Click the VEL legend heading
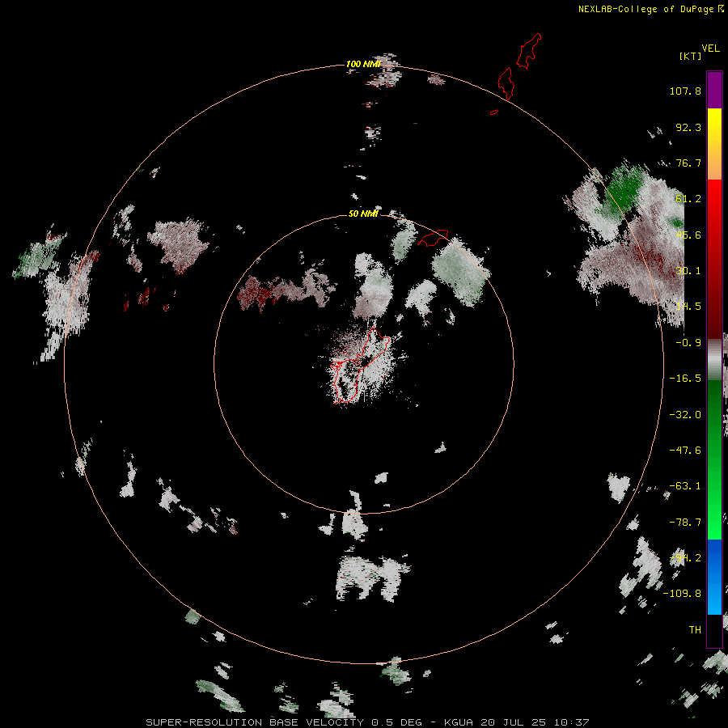The width and height of the screenshot is (728, 728). click(x=710, y=49)
